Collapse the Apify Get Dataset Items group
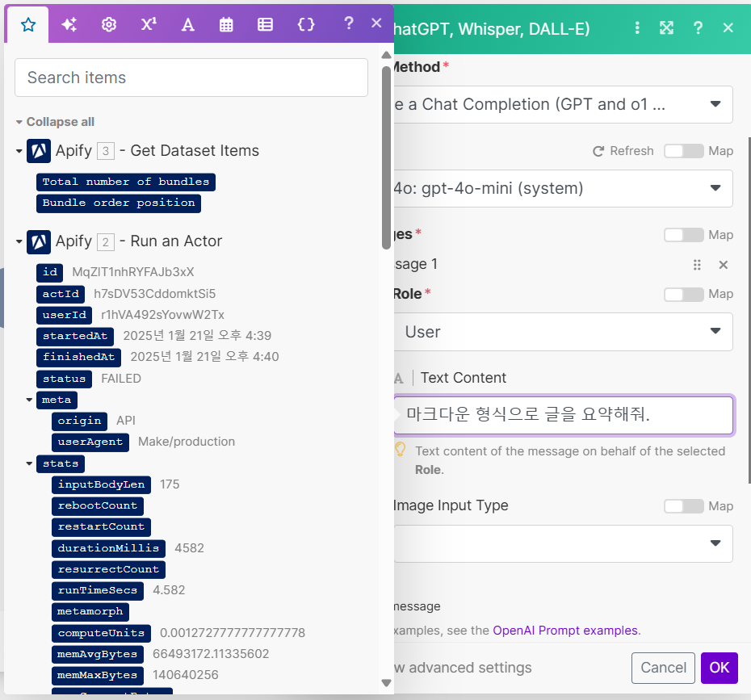Viewport: 751px width, 700px height. pyautogui.click(x=19, y=151)
